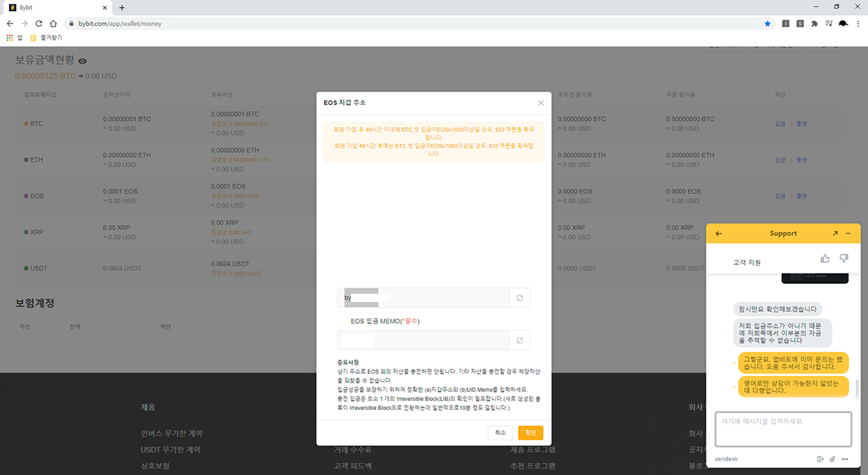This screenshot has width=868, height=475.
Task: Click the browser home button
Action: (x=53, y=23)
